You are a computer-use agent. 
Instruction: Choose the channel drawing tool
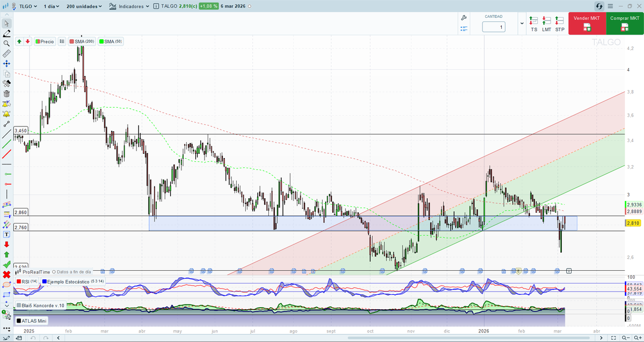[x=6, y=204]
